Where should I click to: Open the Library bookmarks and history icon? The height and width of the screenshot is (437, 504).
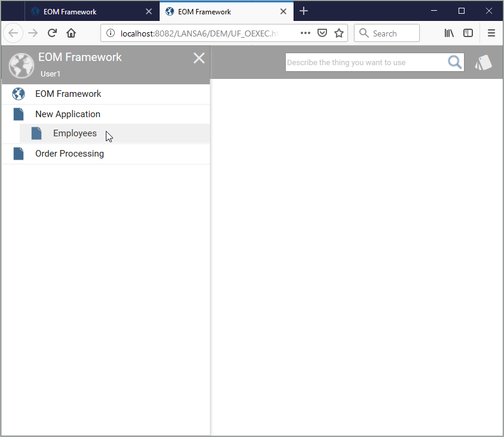pyautogui.click(x=449, y=33)
